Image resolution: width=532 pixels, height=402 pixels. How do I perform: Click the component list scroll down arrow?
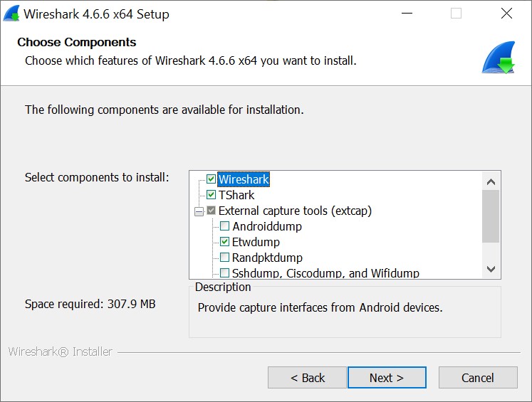pyautogui.click(x=491, y=269)
